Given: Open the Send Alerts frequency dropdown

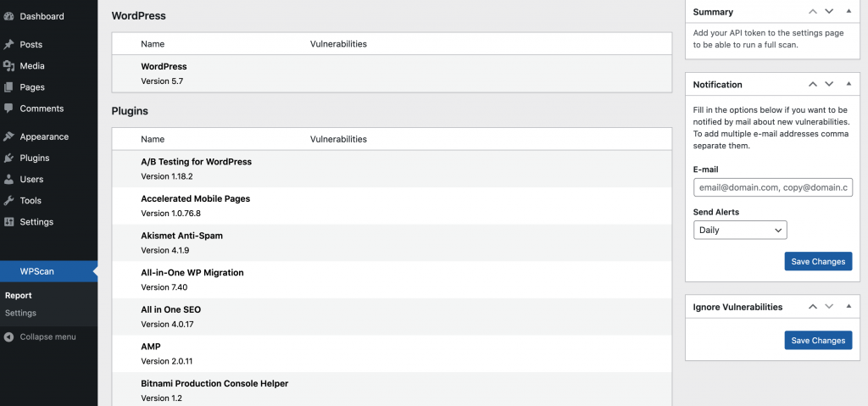Looking at the screenshot, I should point(740,230).
